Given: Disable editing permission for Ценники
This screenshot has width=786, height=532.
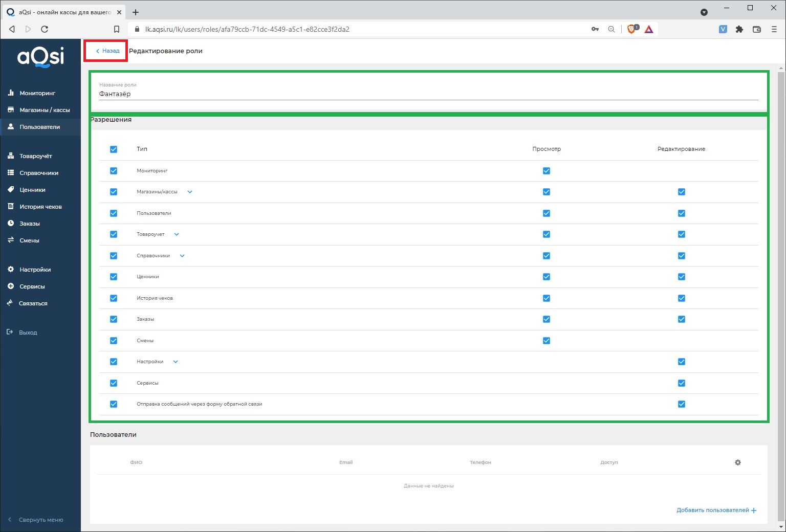Looking at the screenshot, I should 681,277.
